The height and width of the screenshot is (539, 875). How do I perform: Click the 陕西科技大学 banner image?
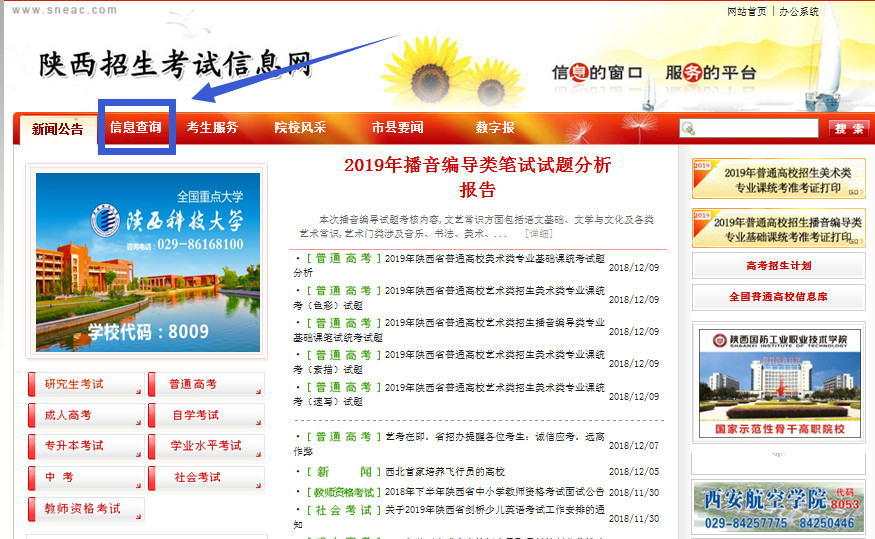(148, 263)
